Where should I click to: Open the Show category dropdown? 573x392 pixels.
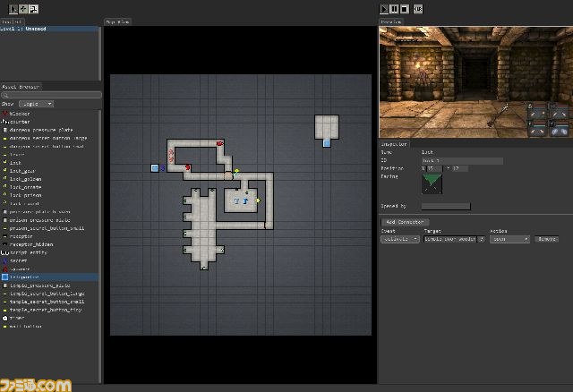click(x=36, y=104)
